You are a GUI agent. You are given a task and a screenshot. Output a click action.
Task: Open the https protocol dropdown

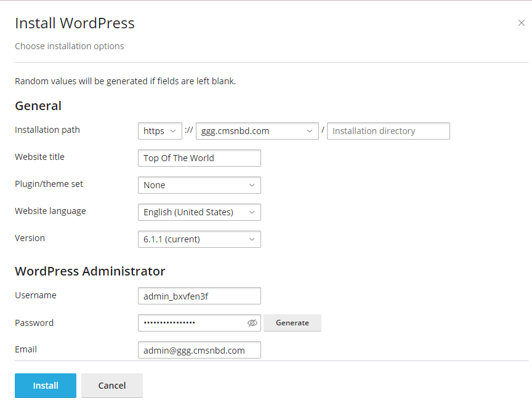[x=160, y=131]
